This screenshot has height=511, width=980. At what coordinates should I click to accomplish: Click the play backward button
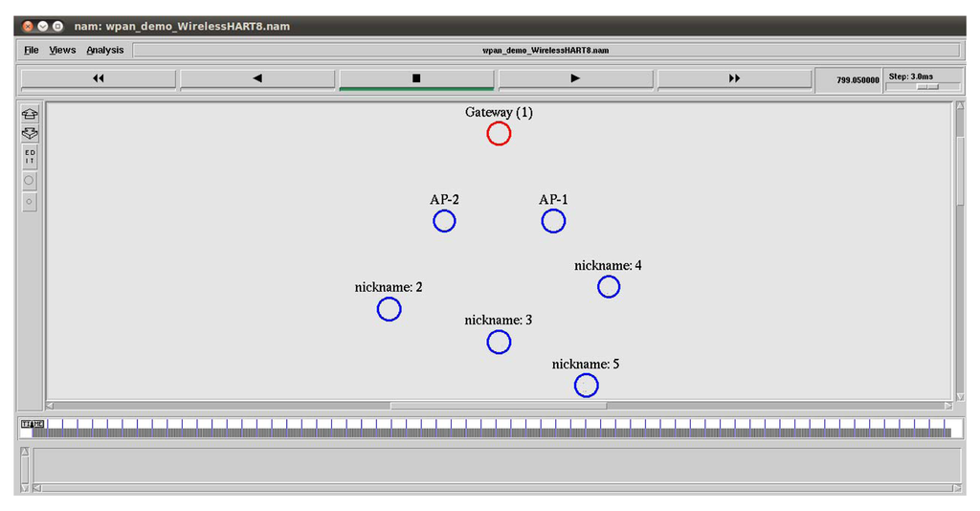[x=257, y=78]
